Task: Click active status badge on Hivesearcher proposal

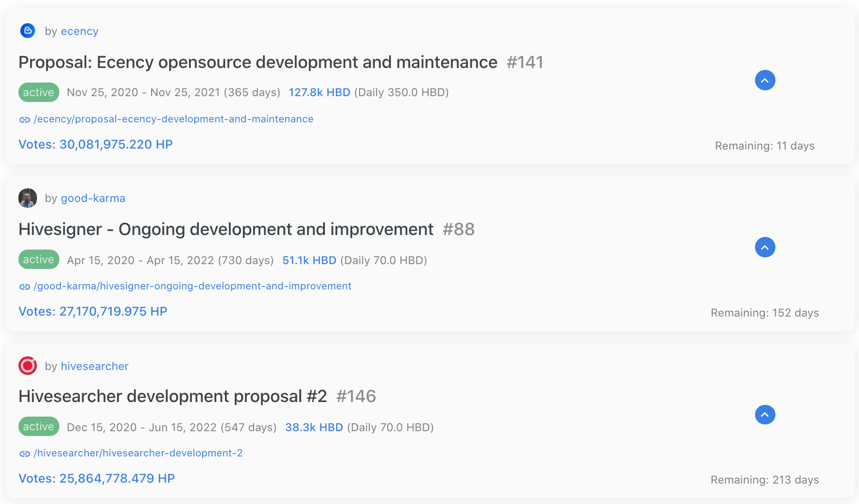Action: 39,426
